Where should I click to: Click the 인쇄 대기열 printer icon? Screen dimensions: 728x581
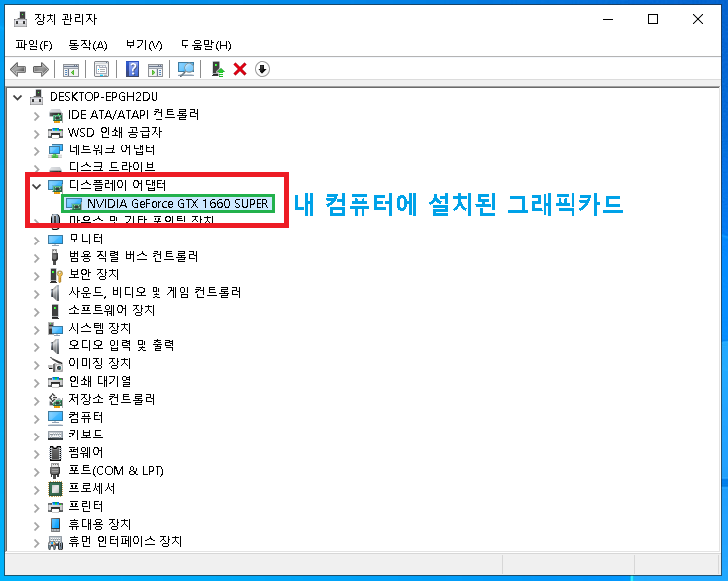pyautogui.click(x=55, y=382)
